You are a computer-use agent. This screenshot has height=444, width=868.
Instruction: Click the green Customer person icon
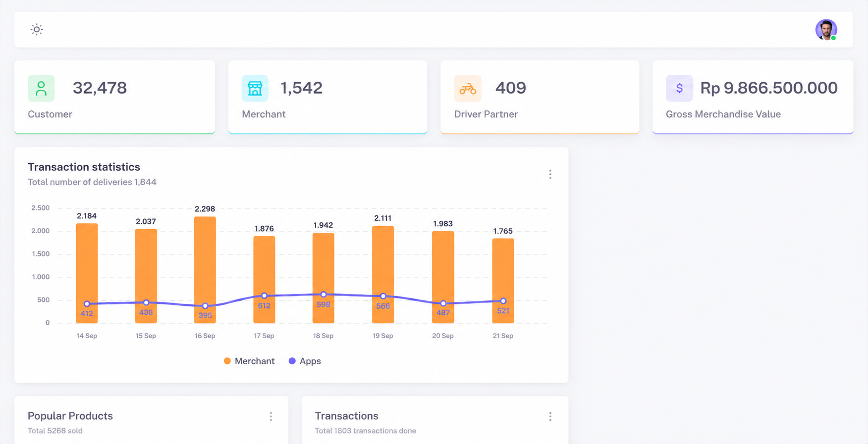(41, 88)
